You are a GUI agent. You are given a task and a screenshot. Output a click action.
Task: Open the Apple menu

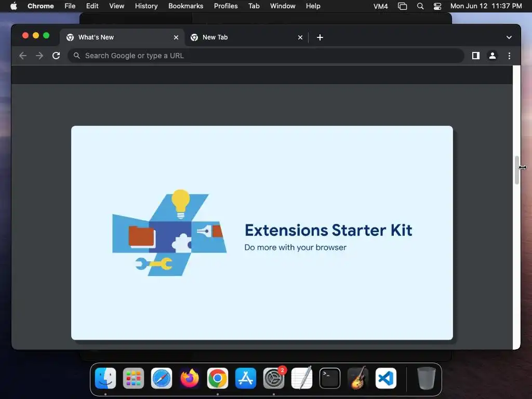click(14, 6)
